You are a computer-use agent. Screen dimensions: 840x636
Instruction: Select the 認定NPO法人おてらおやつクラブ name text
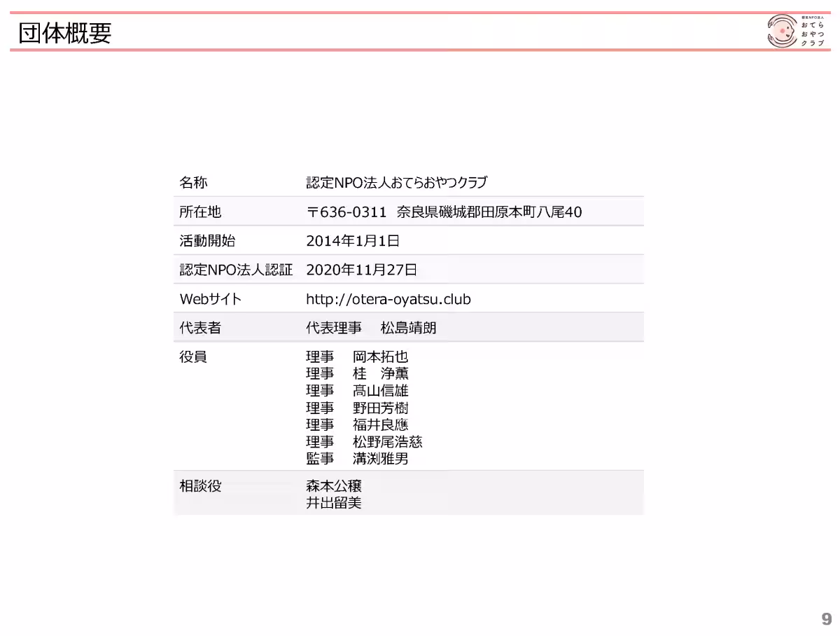(398, 182)
